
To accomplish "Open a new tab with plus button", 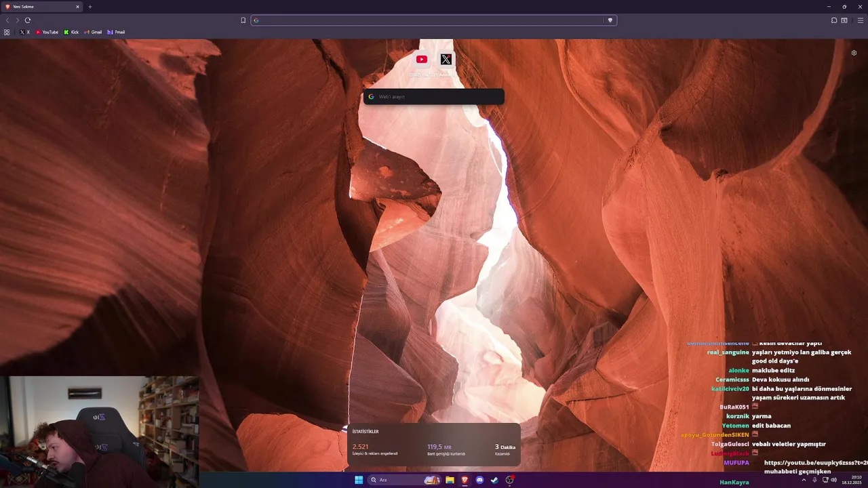I will tap(90, 7).
